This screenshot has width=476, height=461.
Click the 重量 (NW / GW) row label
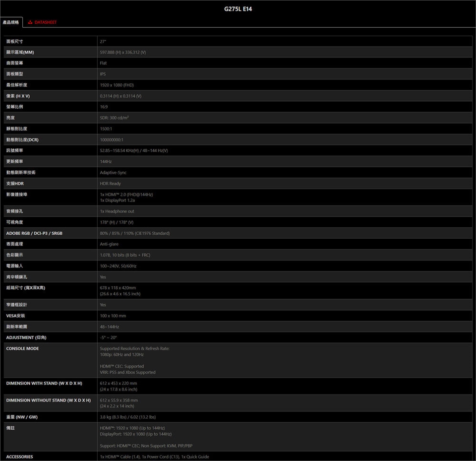pos(22,417)
